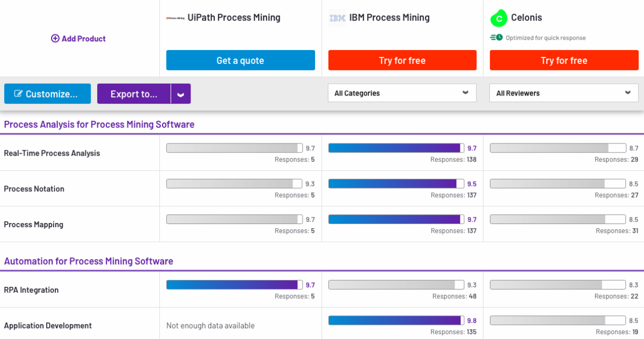Click Celonis RPA Integration rating bar
This screenshot has width=644, height=339.
click(557, 284)
